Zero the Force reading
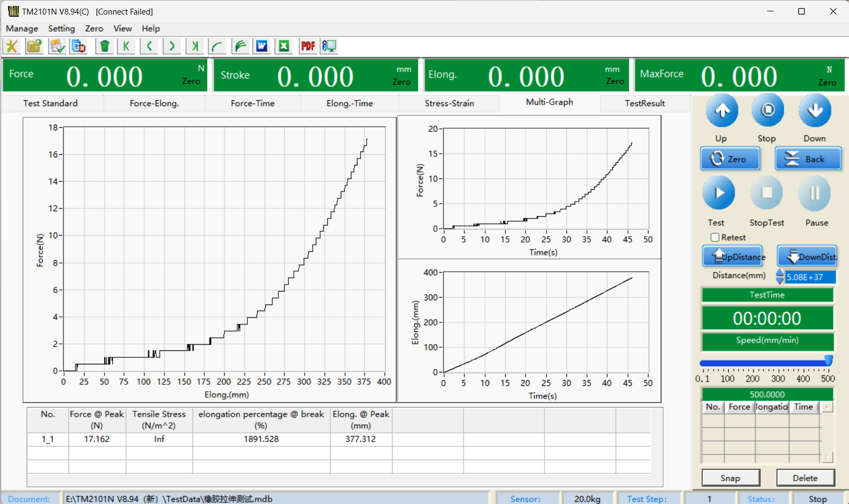Image resolution: width=849 pixels, height=504 pixels. click(191, 81)
